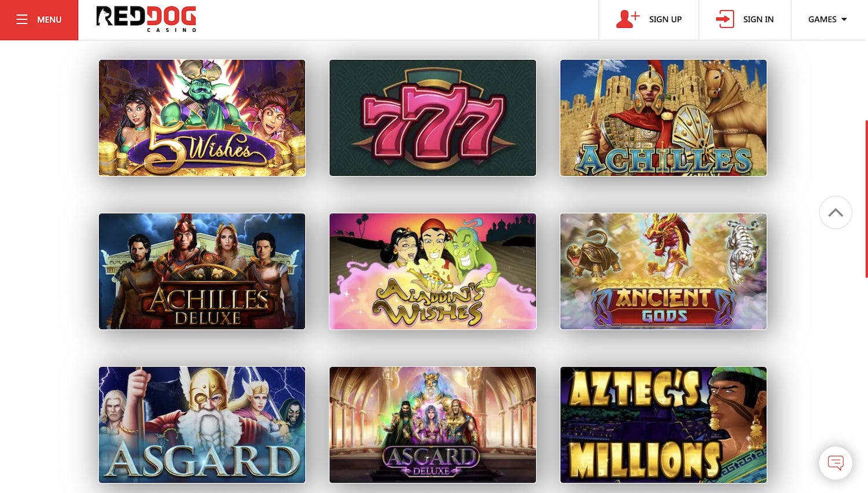Click the Sign In door arrow icon
The height and width of the screenshot is (493, 868).
click(x=725, y=19)
